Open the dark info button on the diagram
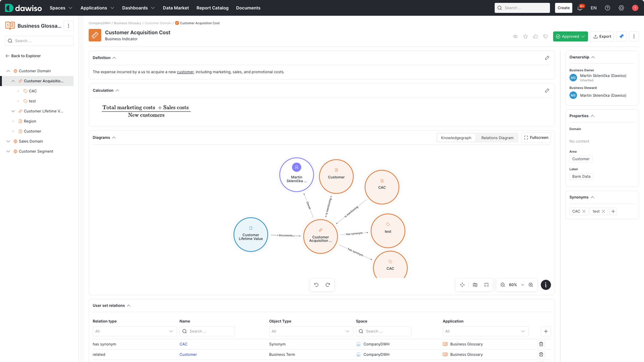The width and height of the screenshot is (644, 362). (x=546, y=285)
